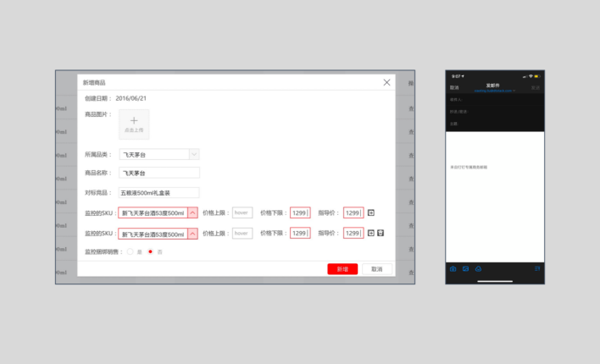Image resolution: width=600 pixels, height=364 pixels.
Task: Open the 所属品类 dropdown arrow
Action: pyautogui.click(x=194, y=154)
